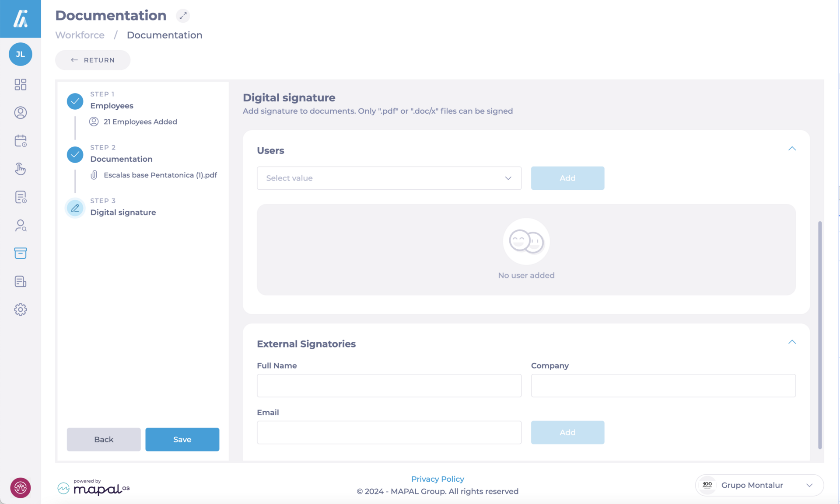Click the Step 1 Employees checkmark circle

[75, 101]
